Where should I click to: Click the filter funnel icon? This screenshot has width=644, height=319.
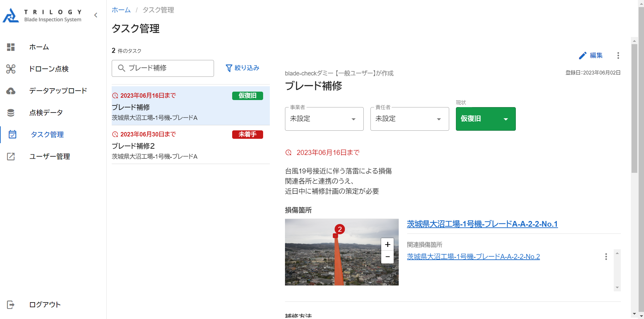229,68
